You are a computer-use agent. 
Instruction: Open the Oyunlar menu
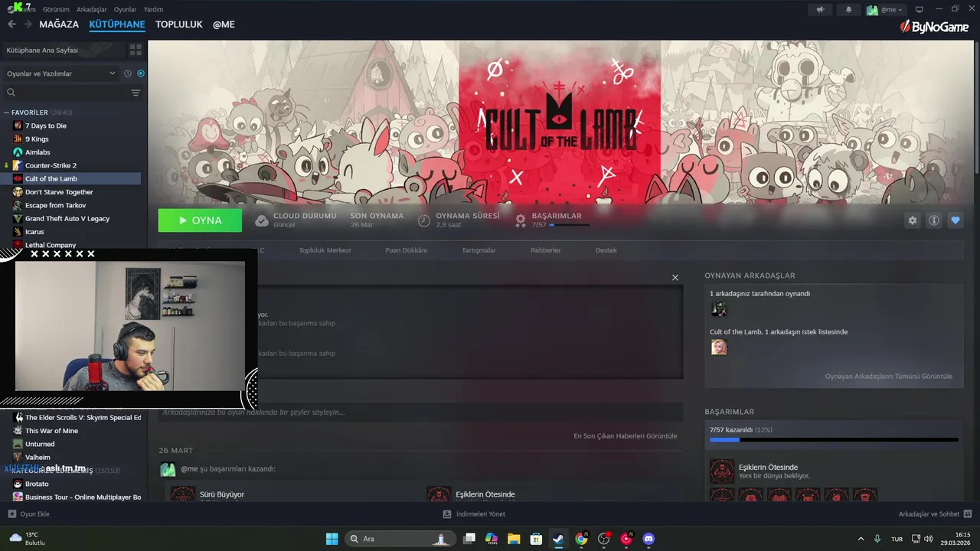125,9
